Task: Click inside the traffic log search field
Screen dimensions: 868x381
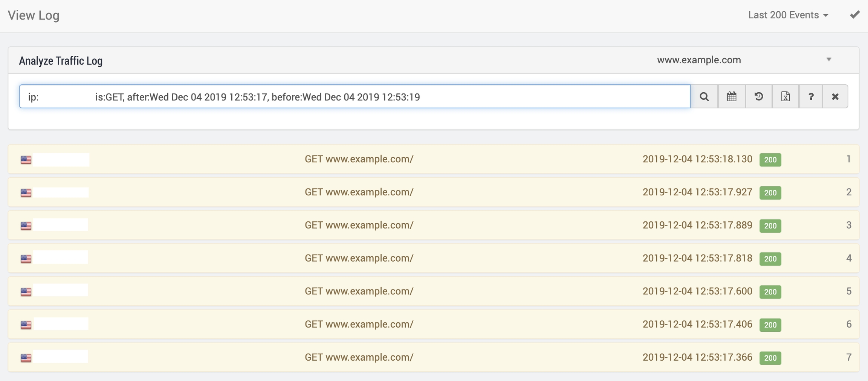Action: [x=354, y=97]
